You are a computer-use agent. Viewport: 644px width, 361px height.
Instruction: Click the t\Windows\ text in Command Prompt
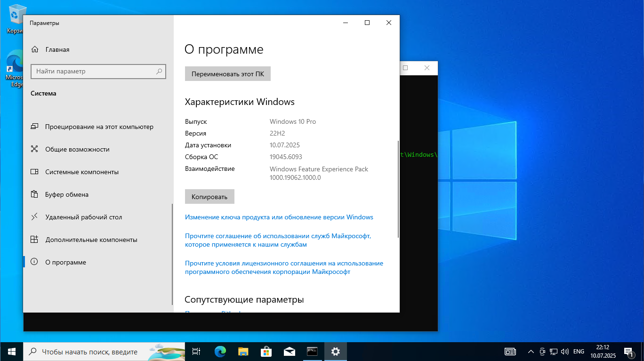(419, 154)
